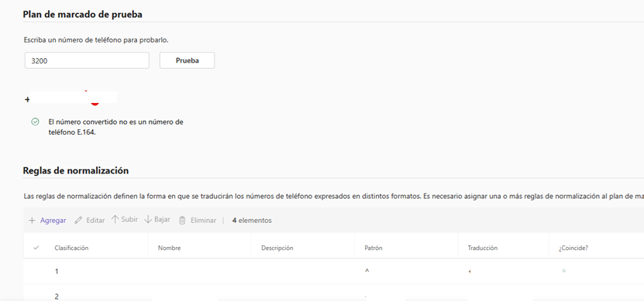Click the Prueba button
Viewport: 644px width, 305px height.
[x=187, y=60]
